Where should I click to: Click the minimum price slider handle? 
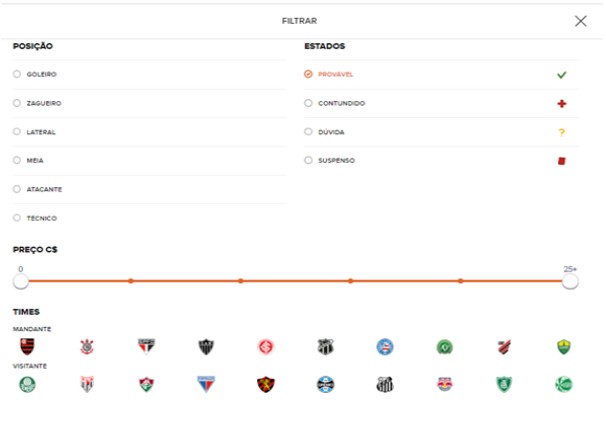20,281
